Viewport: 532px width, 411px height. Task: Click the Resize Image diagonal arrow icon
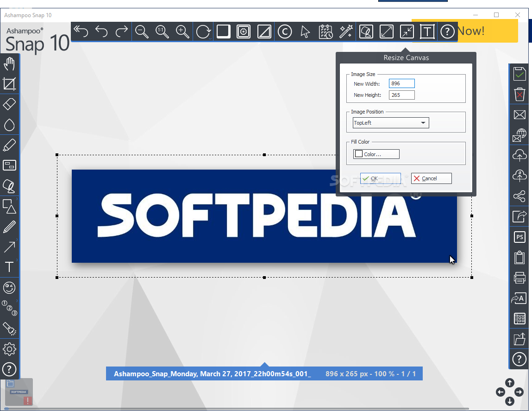387,32
